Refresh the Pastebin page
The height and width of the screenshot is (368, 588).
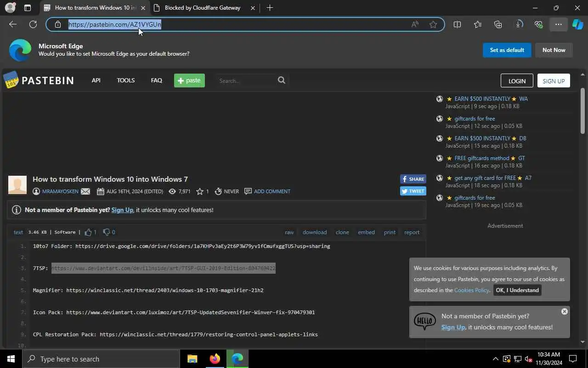(x=33, y=24)
